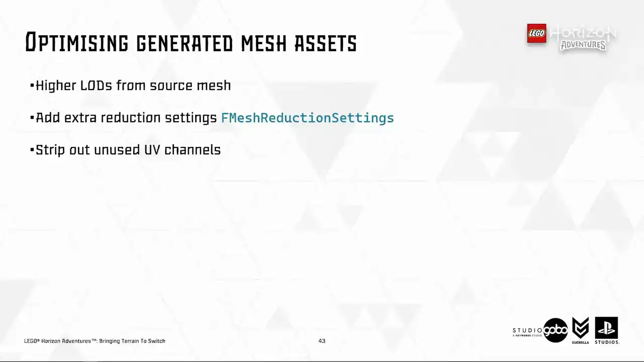Click the Adventures word in the Horizon logo
Screen dimensions: 644x362
click(x=583, y=45)
